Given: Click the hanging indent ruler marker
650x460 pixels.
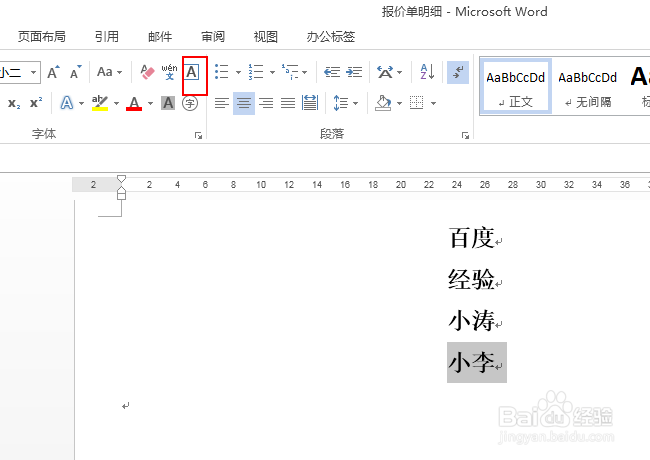Looking at the screenshot, I should coord(121,190).
